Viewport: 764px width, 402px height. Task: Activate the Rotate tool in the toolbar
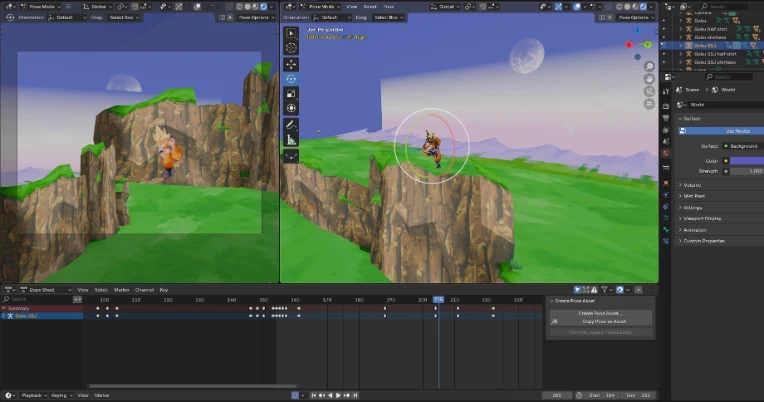click(x=291, y=79)
